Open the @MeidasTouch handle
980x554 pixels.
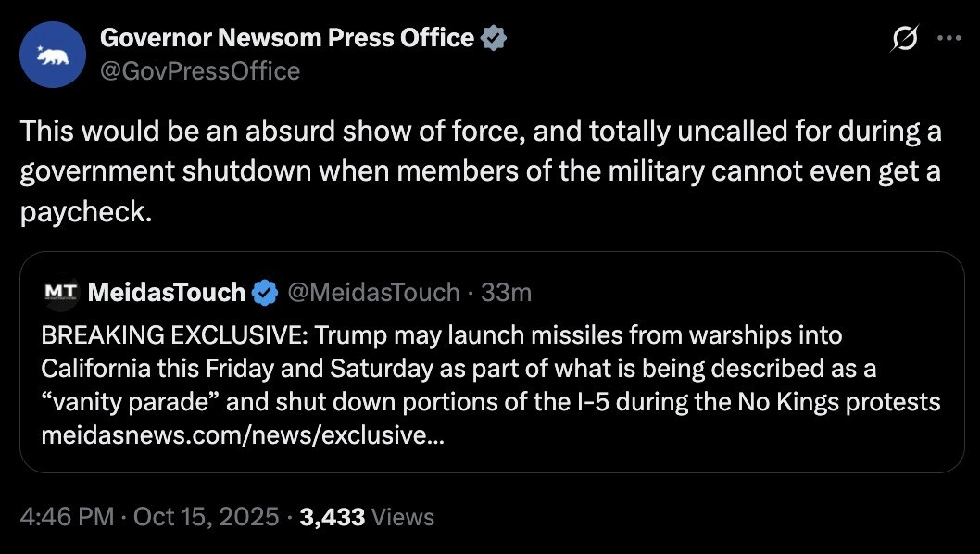373,293
